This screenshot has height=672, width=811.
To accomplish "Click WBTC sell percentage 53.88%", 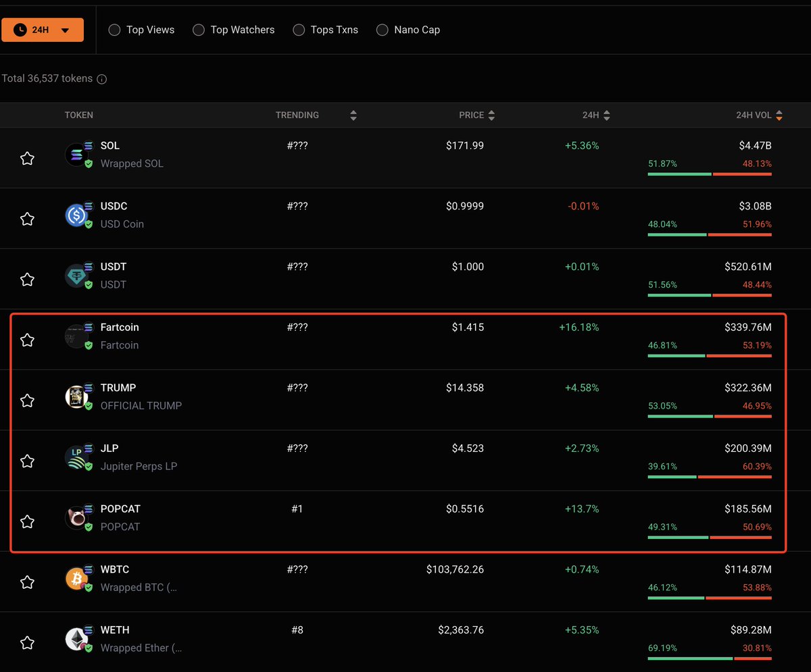I will pyautogui.click(x=757, y=588).
